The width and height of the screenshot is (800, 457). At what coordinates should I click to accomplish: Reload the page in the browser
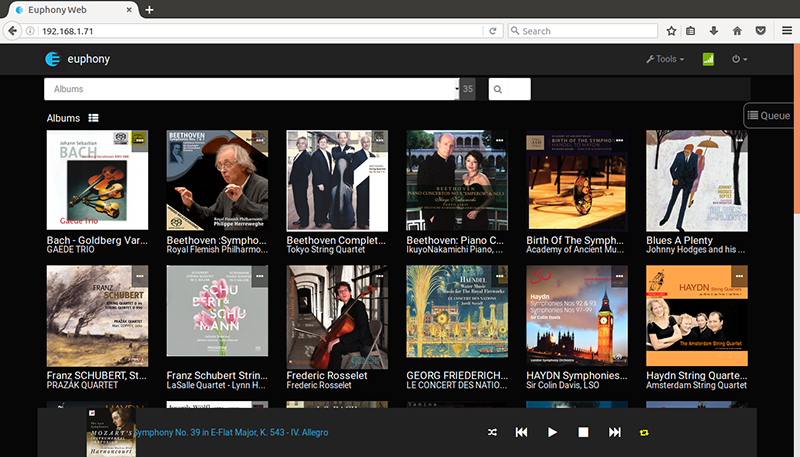click(x=493, y=31)
